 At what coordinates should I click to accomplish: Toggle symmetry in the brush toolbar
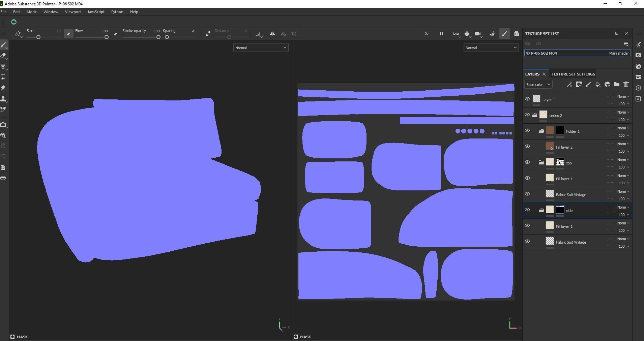coord(272,34)
